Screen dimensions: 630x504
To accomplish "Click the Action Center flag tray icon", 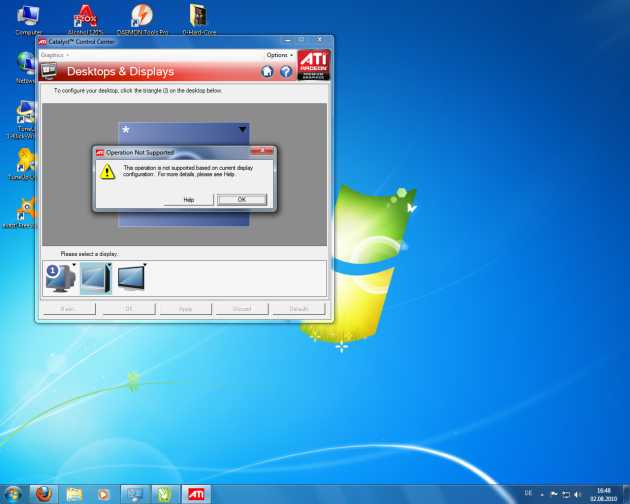I will [554, 494].
